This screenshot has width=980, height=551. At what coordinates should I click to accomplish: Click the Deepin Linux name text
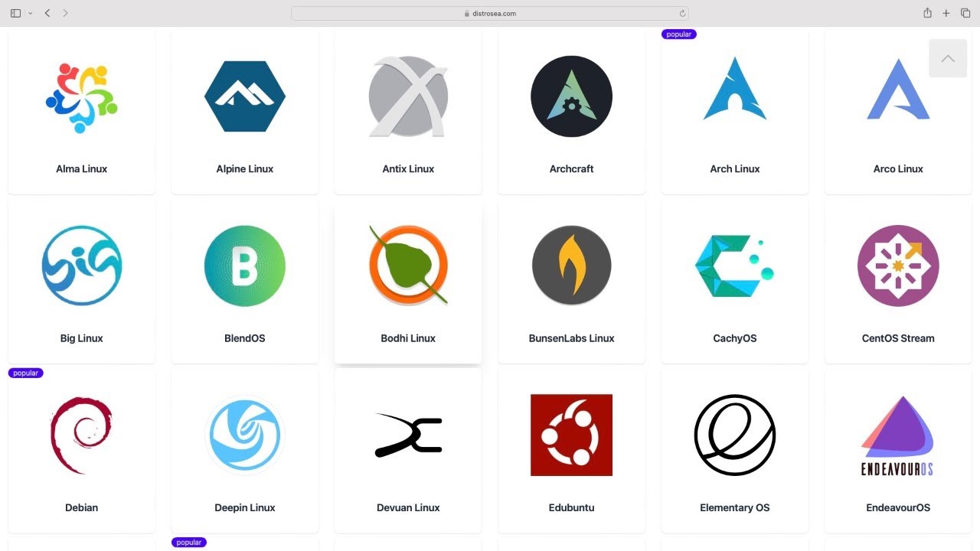pos(245,507)
